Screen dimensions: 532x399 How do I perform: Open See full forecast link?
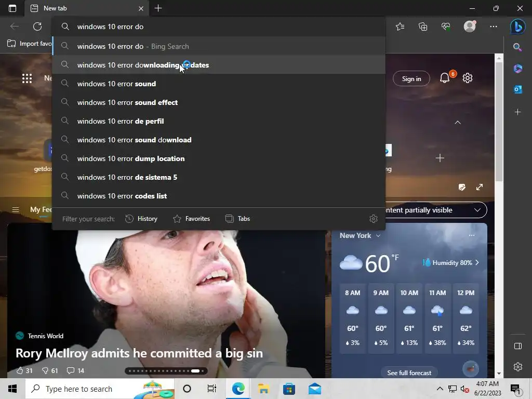(x=409, y=373)
